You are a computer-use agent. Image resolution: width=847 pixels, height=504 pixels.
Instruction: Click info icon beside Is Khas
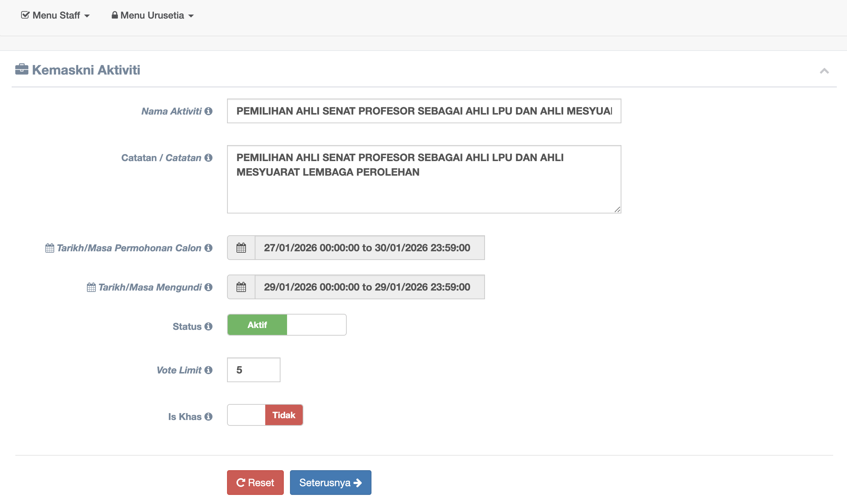coord(208,417)
